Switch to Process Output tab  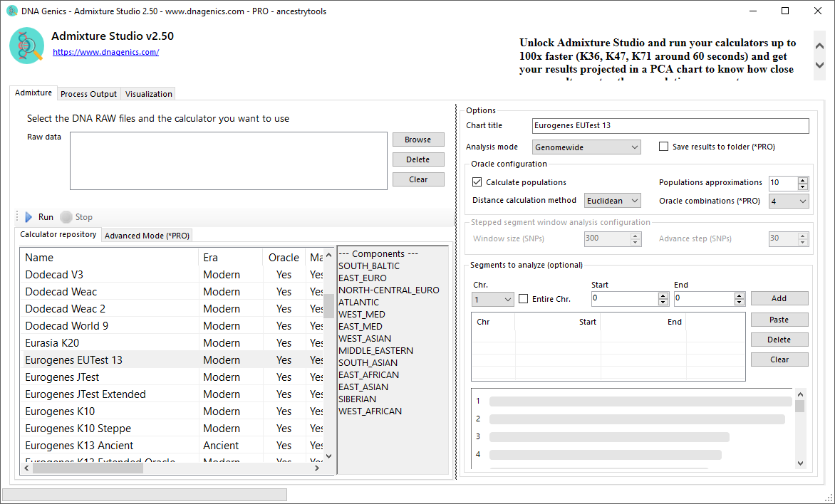point(88,94)
